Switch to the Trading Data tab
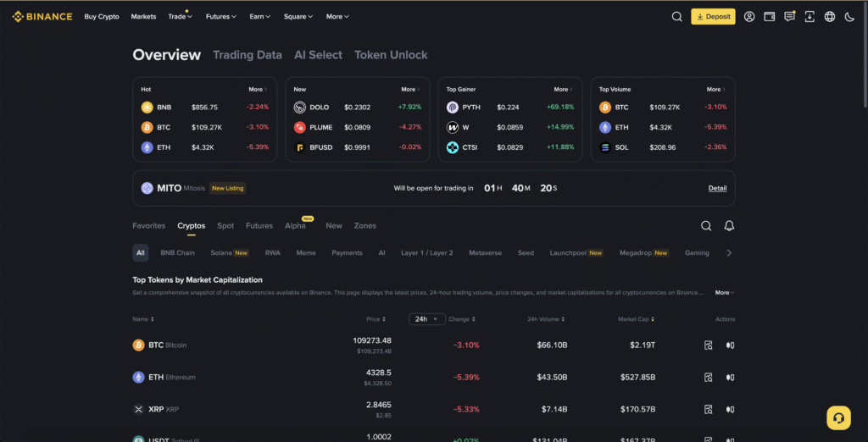Screen dimensions: 868x442 247,55
